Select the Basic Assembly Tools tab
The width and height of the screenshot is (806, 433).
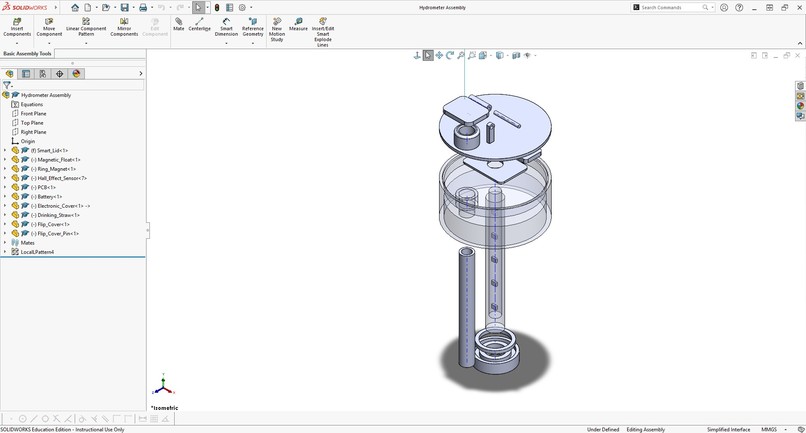click(x=28, y=53)
